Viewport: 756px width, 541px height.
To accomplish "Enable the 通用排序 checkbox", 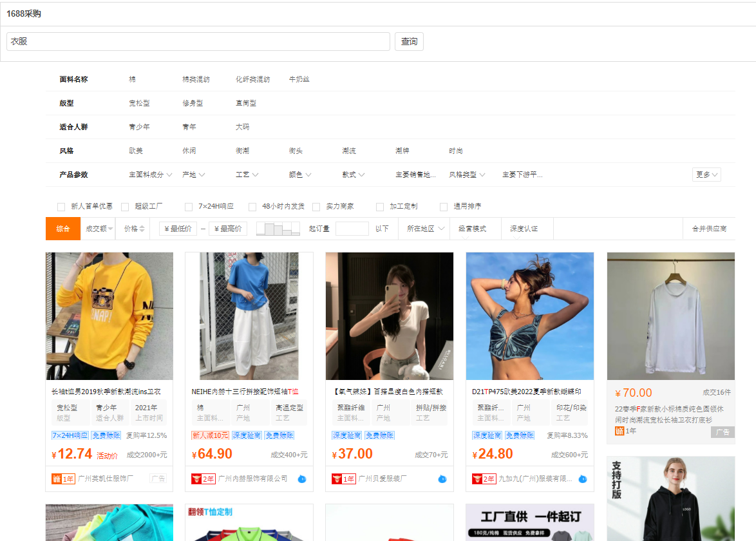I will (x=444, y=207).
